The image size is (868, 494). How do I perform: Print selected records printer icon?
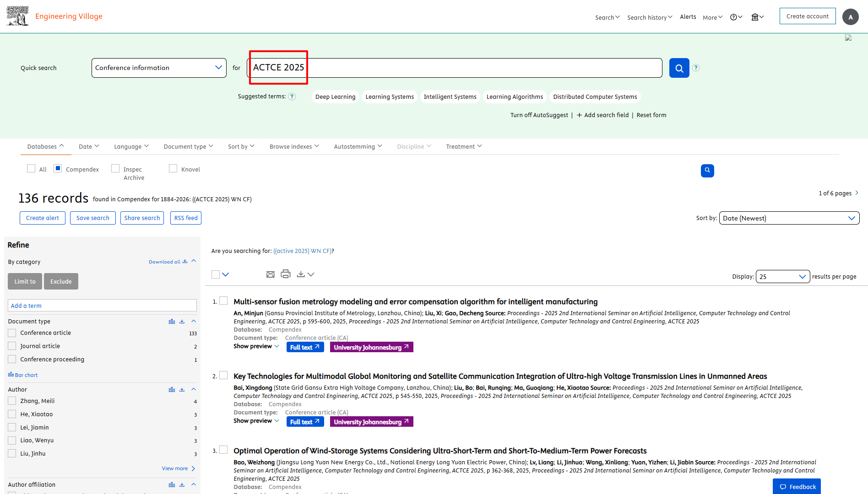pyautogui.click(x=286, y=274)
